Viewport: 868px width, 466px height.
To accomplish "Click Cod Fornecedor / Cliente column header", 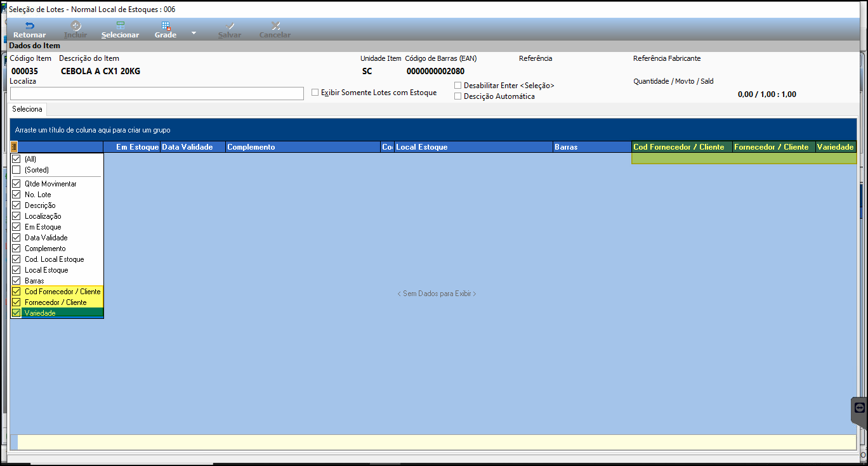I will pos(682,147).
